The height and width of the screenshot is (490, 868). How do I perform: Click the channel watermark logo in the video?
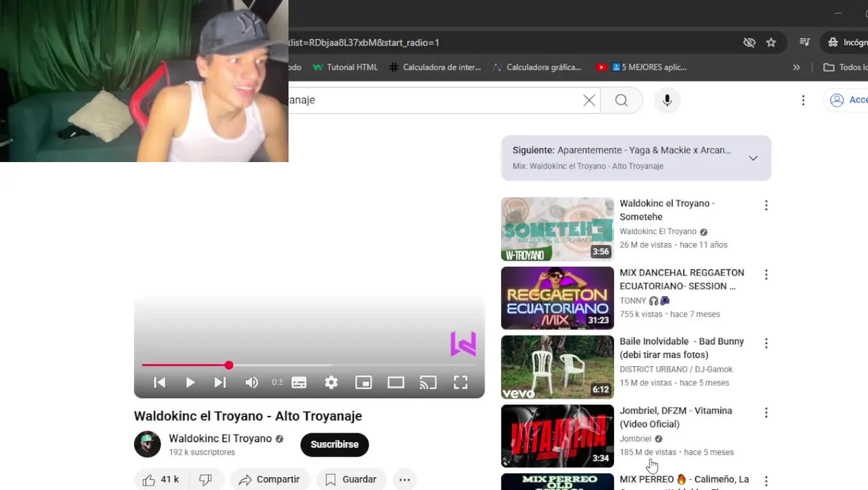(x=463, y=344)
